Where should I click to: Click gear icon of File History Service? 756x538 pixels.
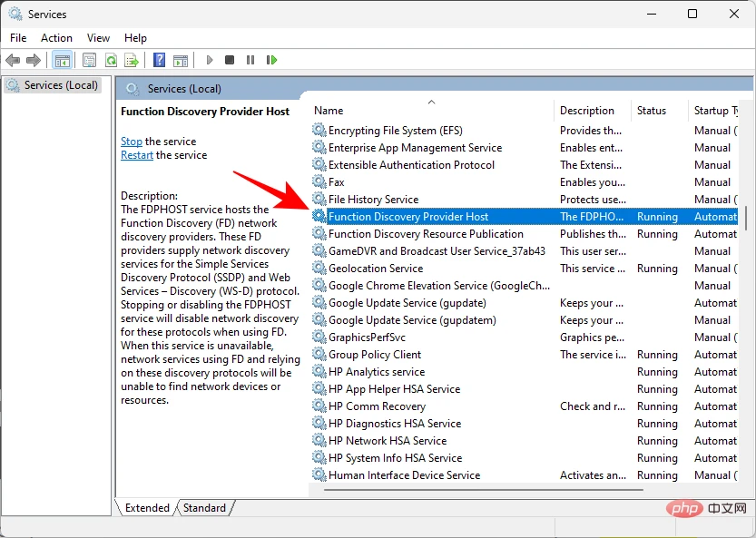click(319, 199)
